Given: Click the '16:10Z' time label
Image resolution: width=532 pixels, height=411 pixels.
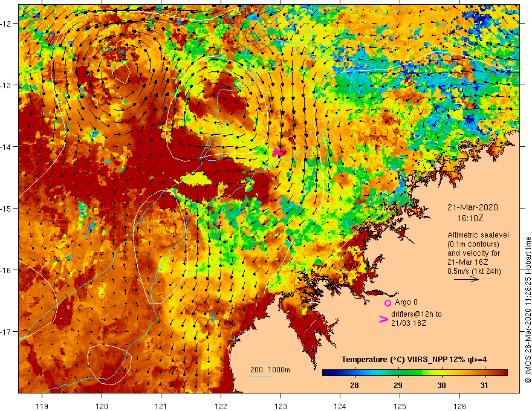Looking at the screenshot, I should point(470,218).
